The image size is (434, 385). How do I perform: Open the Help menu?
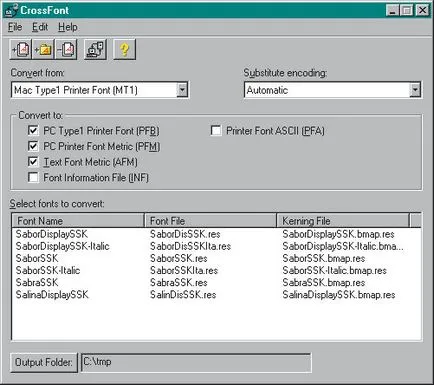[x=68, y=27]
